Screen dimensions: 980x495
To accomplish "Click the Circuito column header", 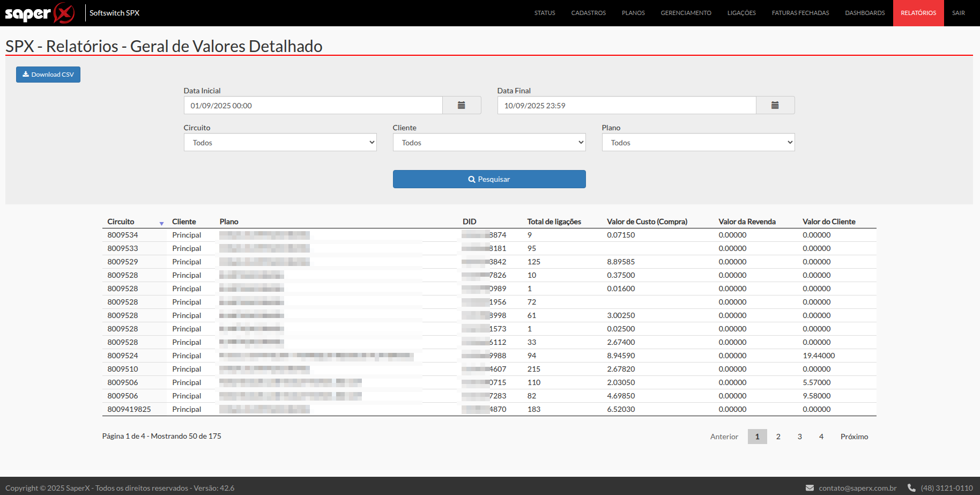I will (121, 221).
